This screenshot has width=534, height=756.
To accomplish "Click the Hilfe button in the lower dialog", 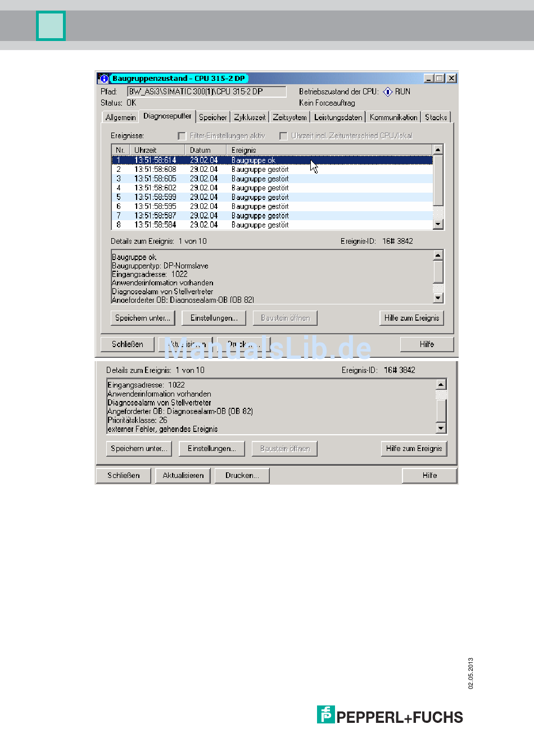I will (430, 476).
